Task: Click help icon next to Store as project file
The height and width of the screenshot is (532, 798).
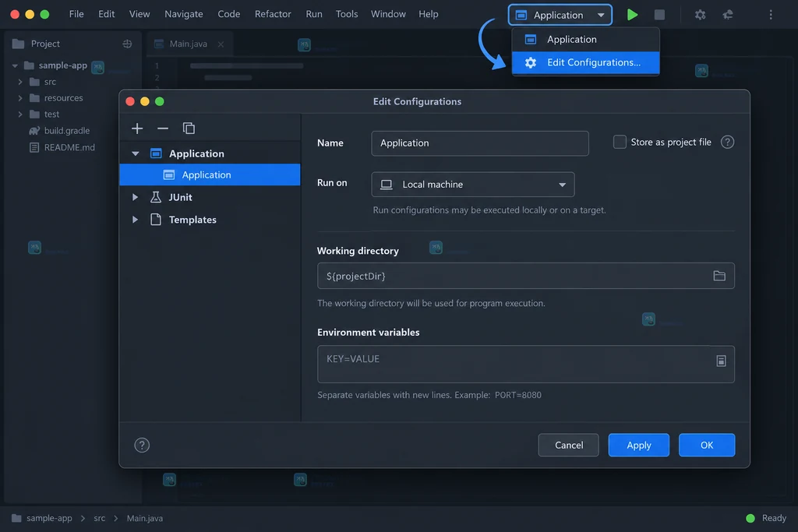Action: coord(727,142)
